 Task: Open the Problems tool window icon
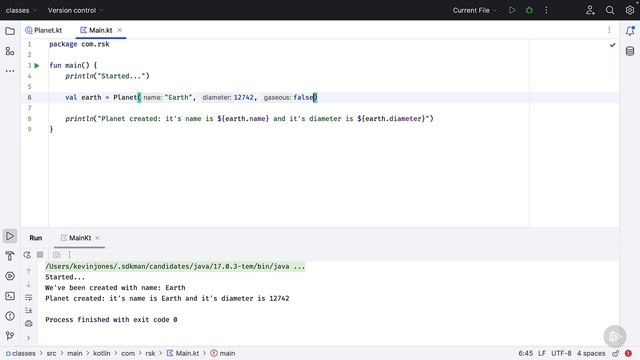[x=10, y=316]
